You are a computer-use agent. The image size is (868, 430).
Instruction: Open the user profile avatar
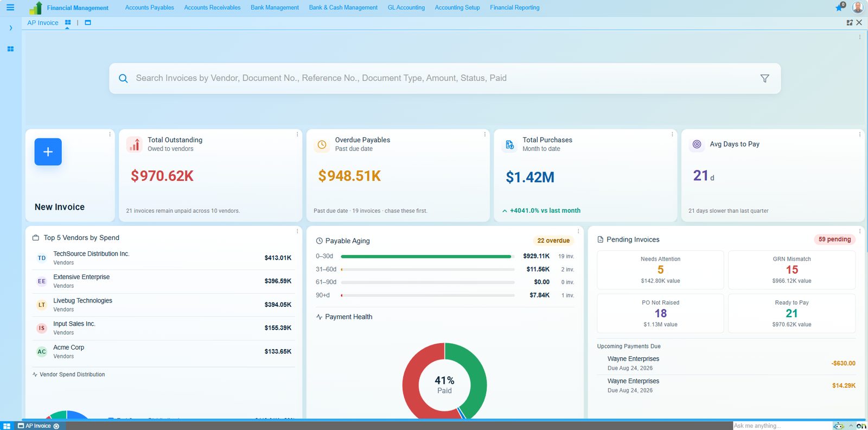click(x=858, y=7)
